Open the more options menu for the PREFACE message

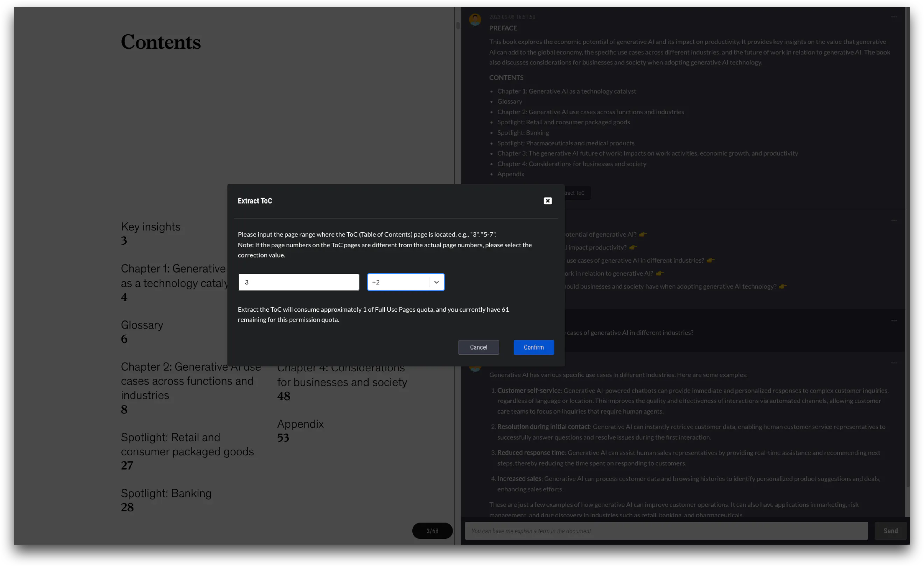tap(894, 17)
